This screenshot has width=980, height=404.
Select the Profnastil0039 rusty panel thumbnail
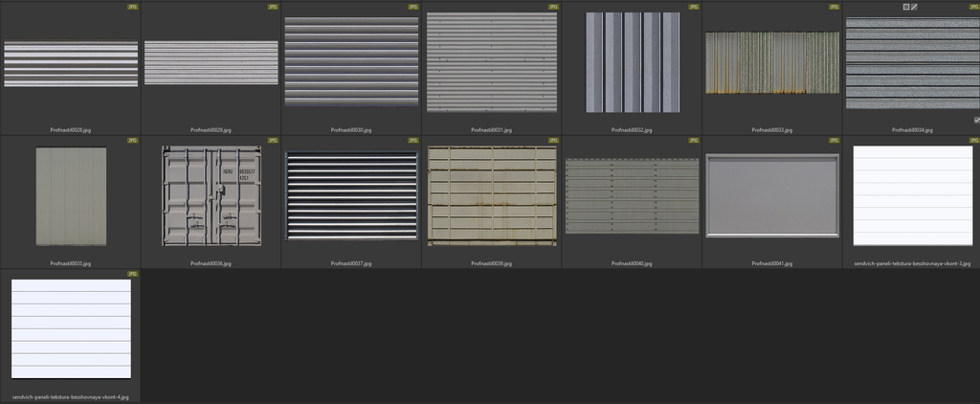click(x=492, y=196)
